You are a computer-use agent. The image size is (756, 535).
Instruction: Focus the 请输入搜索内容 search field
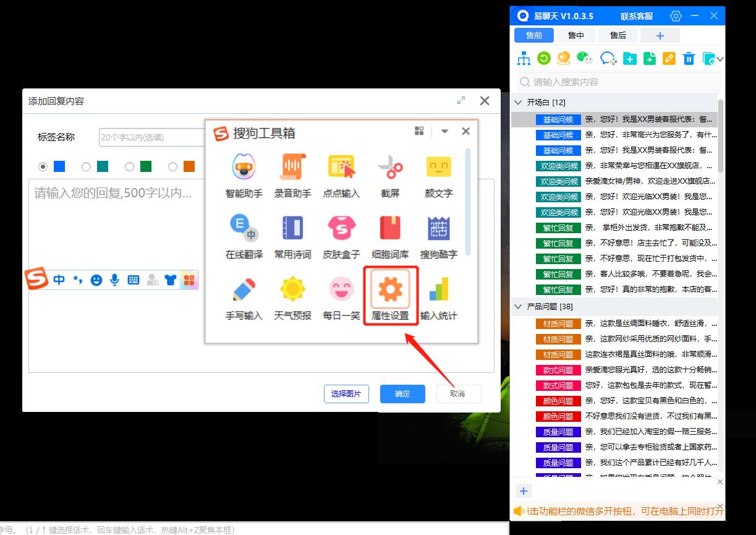point(619,82)
